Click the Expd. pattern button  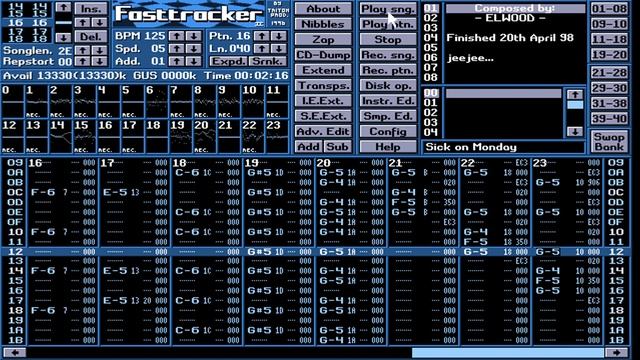[x=228, y=62]
